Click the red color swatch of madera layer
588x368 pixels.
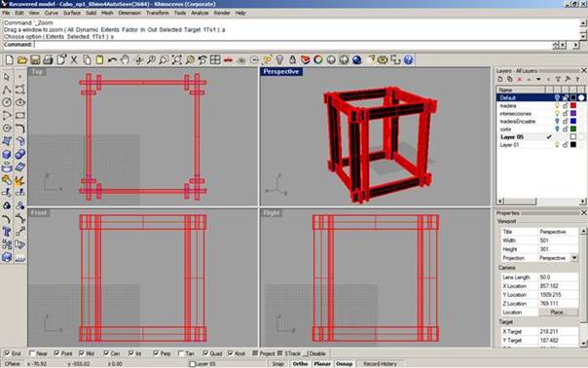573,106
